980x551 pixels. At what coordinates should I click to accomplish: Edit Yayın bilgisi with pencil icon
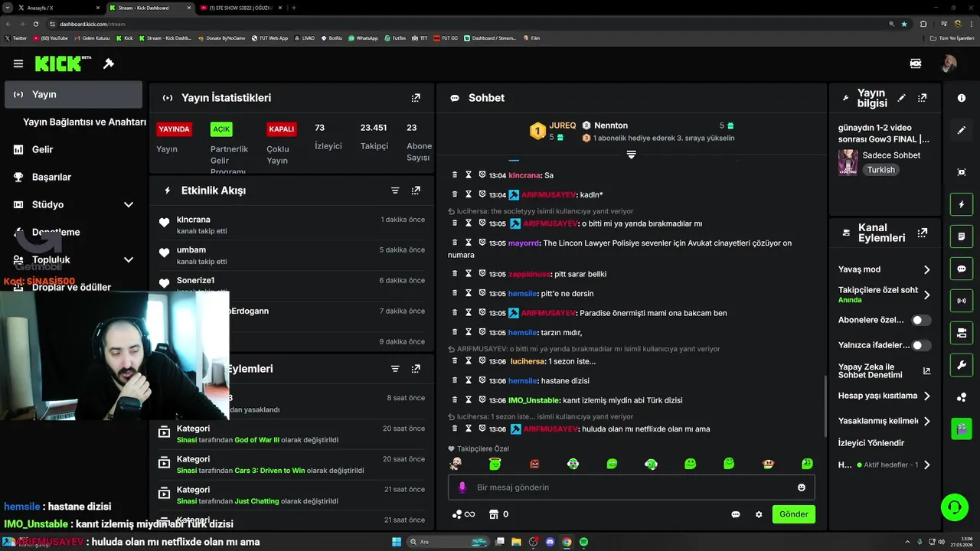pyautogui.click(x=902, y=98)
